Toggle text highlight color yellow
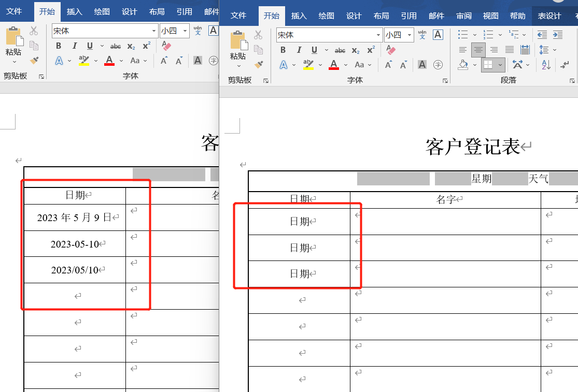The image size is (578, 392). pos(308,64)
